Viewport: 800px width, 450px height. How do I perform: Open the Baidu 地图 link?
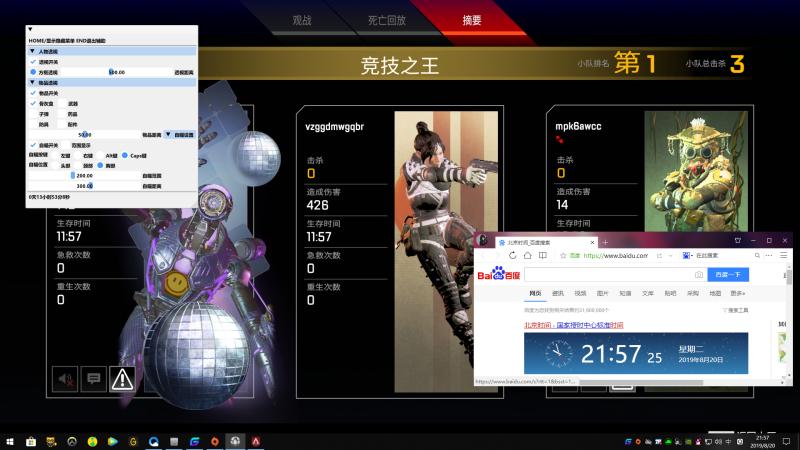coord(715,293)
